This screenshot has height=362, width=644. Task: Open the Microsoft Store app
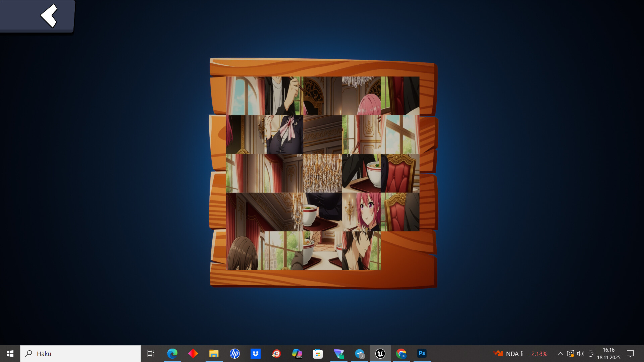pos(318,353)
